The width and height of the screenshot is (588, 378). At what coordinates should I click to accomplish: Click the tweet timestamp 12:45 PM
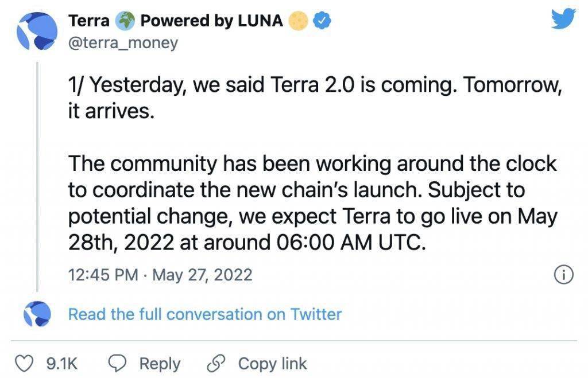pos(104,275)
